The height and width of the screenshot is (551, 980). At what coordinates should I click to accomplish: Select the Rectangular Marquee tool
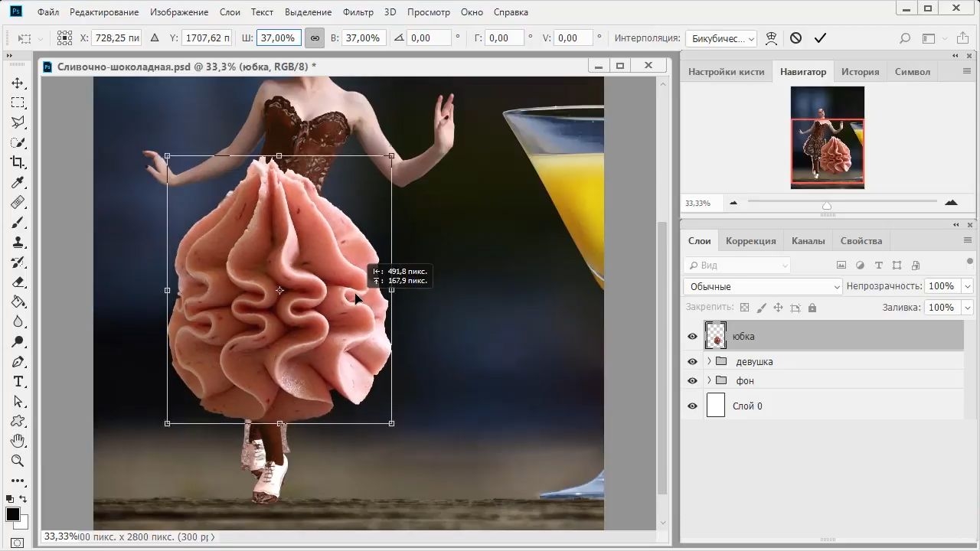point(18,103)
